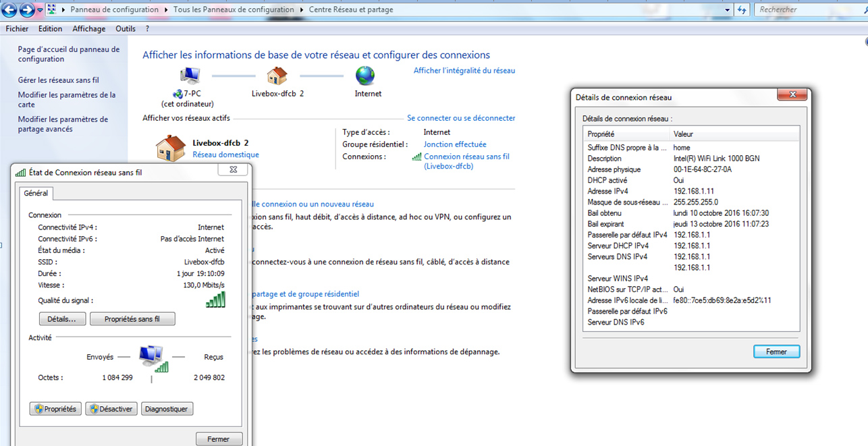The height and width of the screenshot is (446, 868).
Task: Click the Désactiver button
Action: [111, 409]
